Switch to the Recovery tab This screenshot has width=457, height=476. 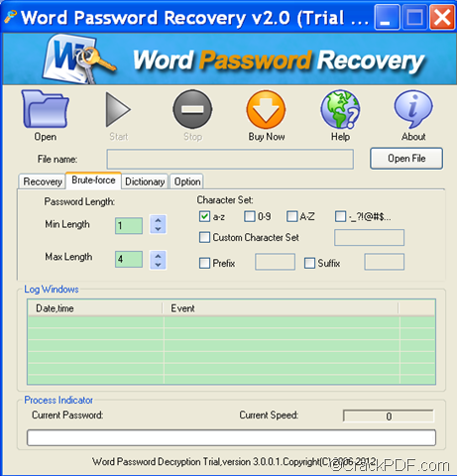pos(43,181)
